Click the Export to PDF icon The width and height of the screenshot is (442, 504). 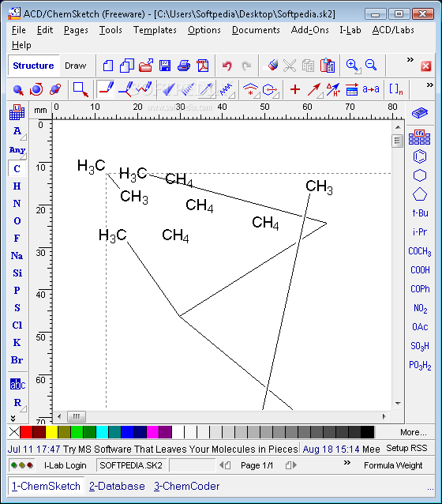click(203, 66)
